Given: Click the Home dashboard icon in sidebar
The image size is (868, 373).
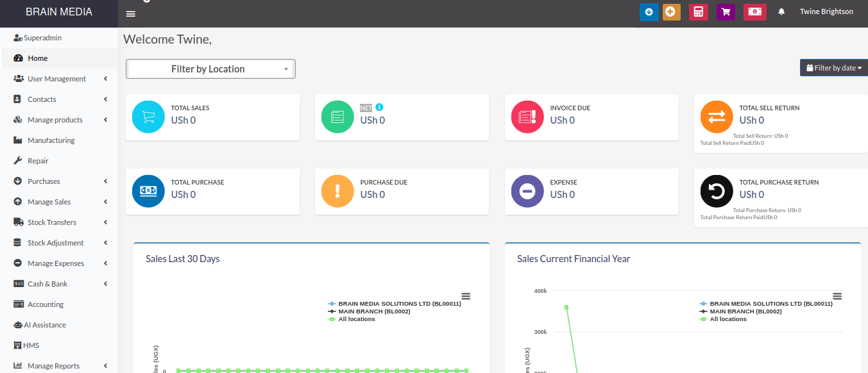Looking at the screenshot, I should coord(18,58).
